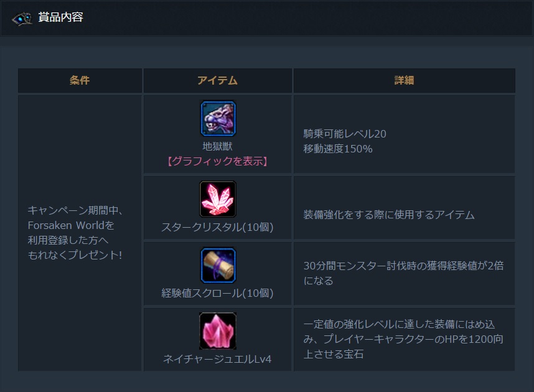The width and height of the screenshot is (534, 392).
Task: Click the アイテム column header
Action: 218,80
